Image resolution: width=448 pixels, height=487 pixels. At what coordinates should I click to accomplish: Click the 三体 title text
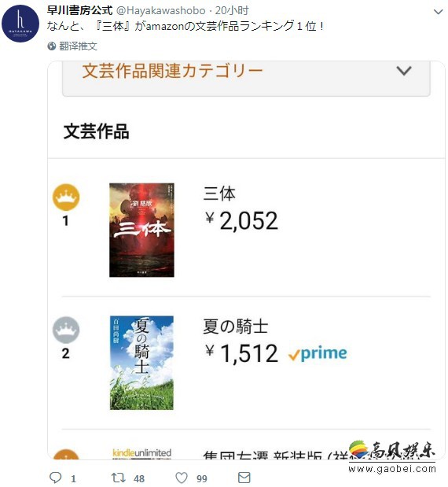(x=219, y=194)
